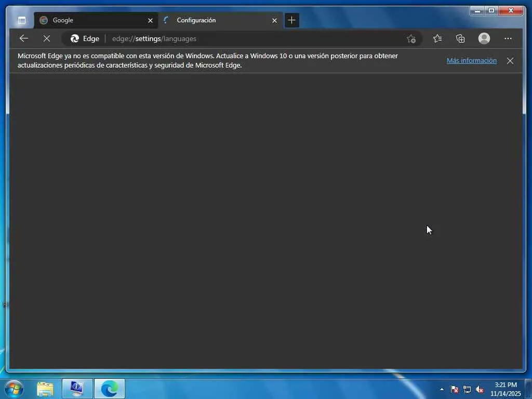The width and height of the screenshot is (532, 399).
Task: Dismiss the Windows compatibility notification bar
Action: pyautogui.click(x=510, y=61)
